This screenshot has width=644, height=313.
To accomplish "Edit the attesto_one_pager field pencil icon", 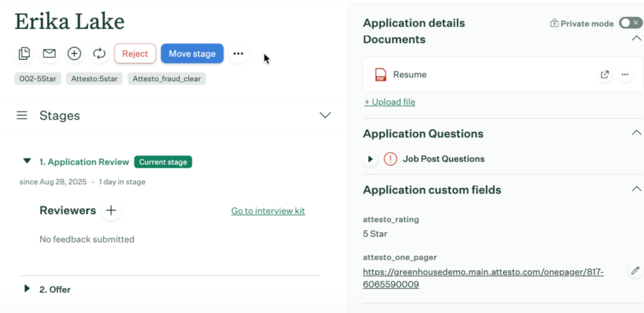I will (x=635, y=271).
